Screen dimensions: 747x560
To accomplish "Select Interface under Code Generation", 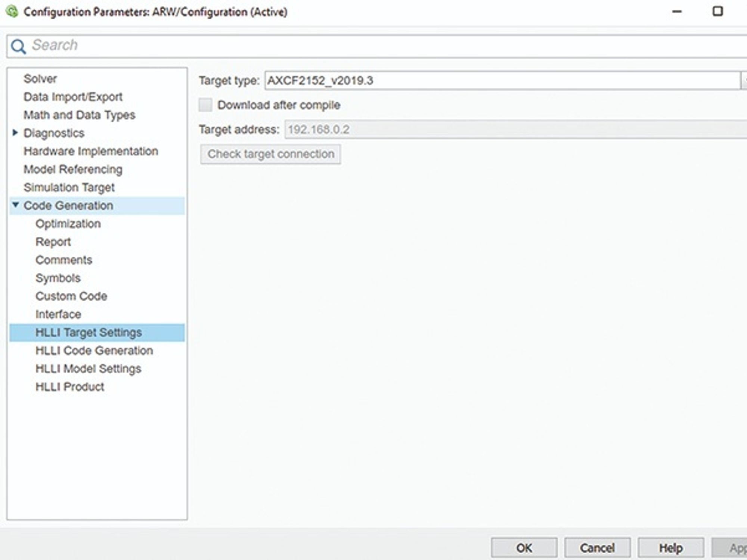I will [58, 314].
